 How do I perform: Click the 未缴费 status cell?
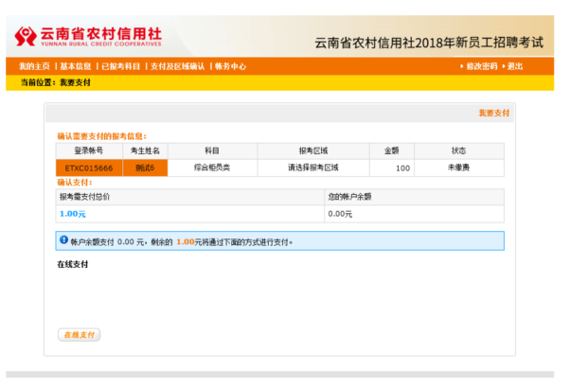tap(458, 168)
